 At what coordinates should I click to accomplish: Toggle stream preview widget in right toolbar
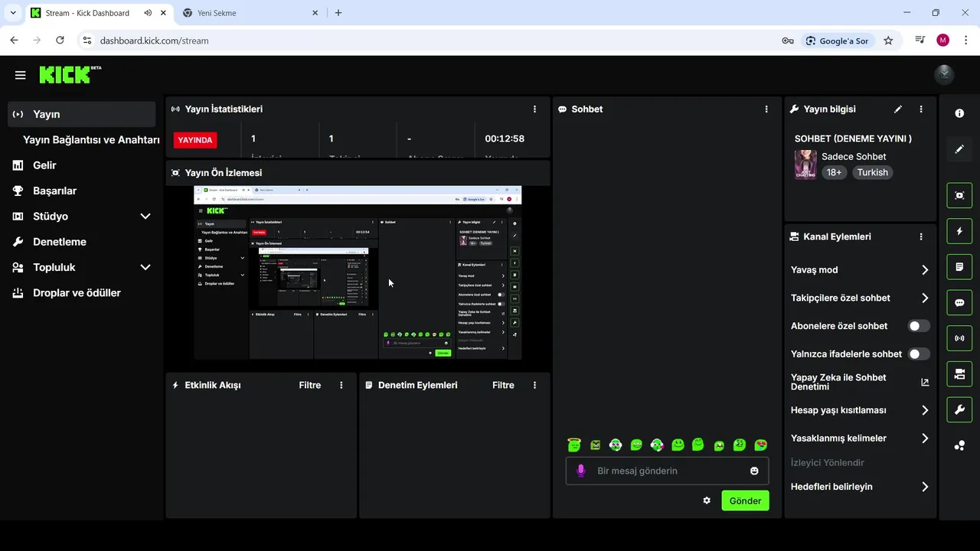pyautogui.click(x=959, y=195)
